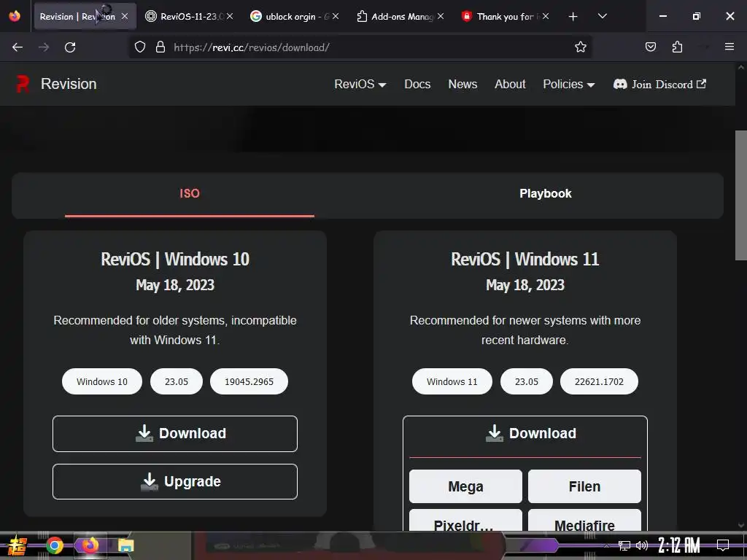Click the 2:12 AM clock
Image resolution: width=747 pixels, height=560 pixels.
679,545
